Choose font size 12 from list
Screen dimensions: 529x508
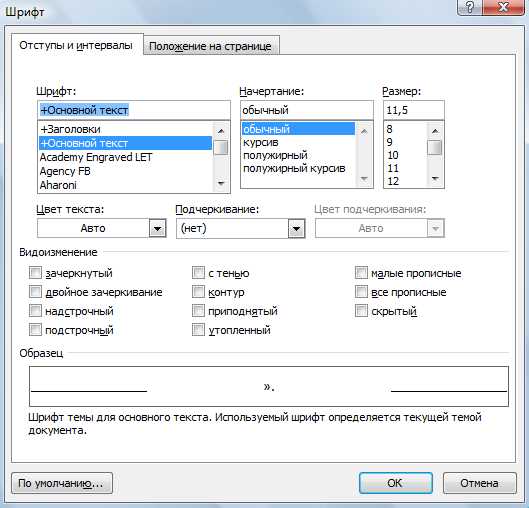point(393,181)
